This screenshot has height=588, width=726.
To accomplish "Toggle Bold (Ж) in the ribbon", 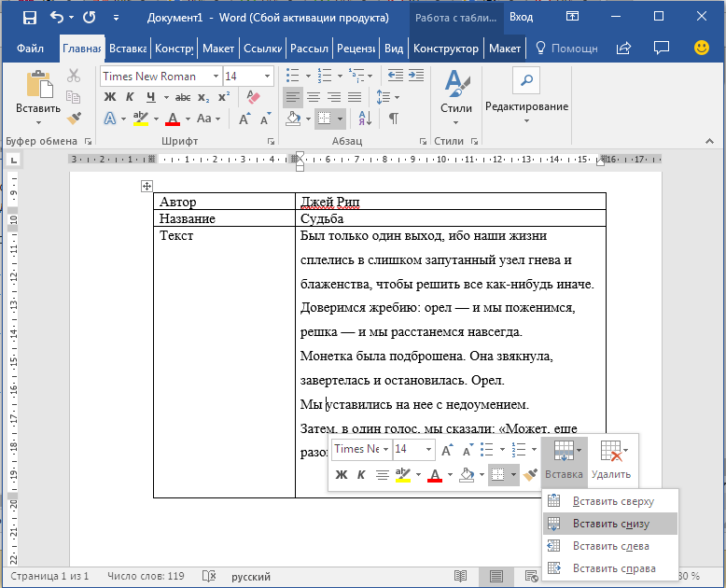I will pos(110,97).
